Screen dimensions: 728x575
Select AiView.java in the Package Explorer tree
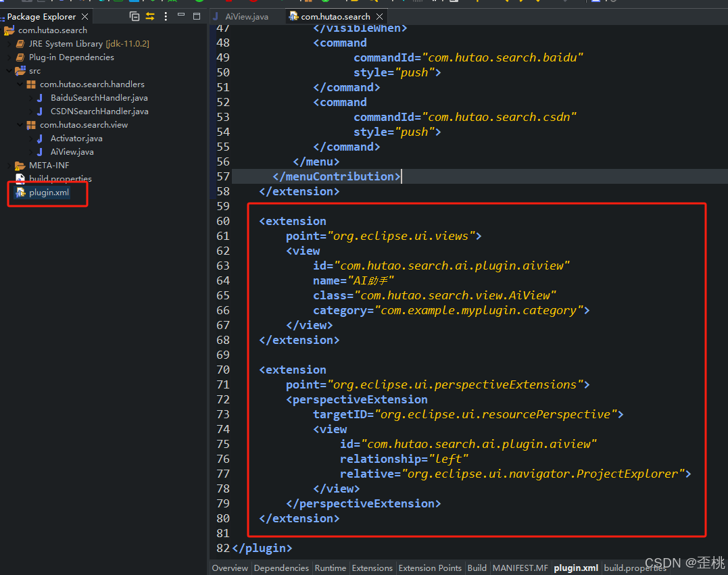coord(72,152)
